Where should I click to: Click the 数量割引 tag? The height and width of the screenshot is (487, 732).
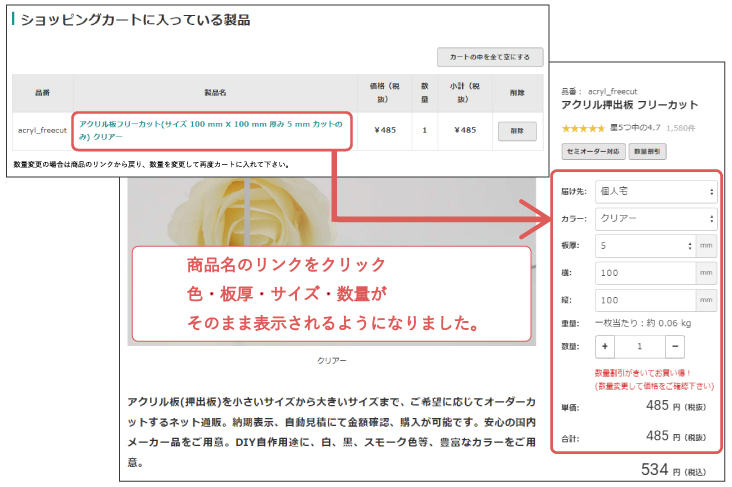(649, 151)
